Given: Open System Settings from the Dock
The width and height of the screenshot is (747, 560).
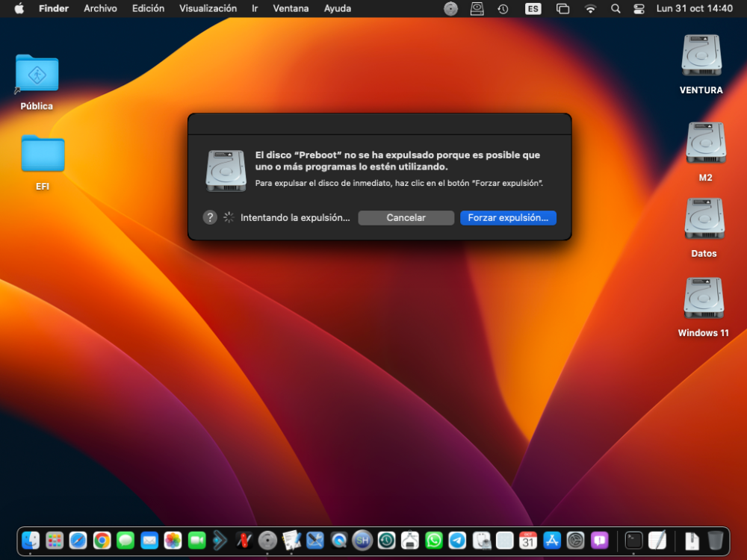Looking at the screenshot, I should coord(575,541).
